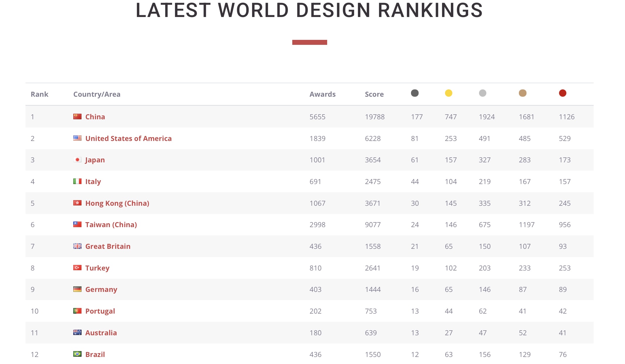Click the Australia flag icon
Viewport: 625px width, 364px height.
[77, 332]
